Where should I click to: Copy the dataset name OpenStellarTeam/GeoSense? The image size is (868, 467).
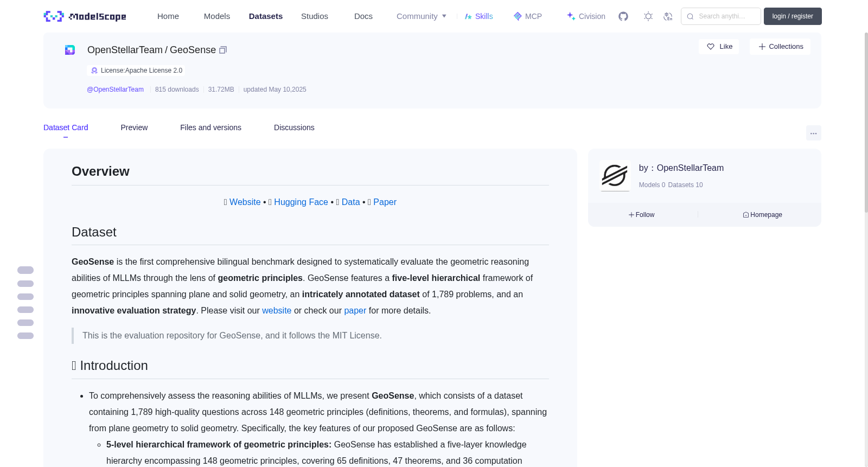pyautogui.click(x=223, y=50)
